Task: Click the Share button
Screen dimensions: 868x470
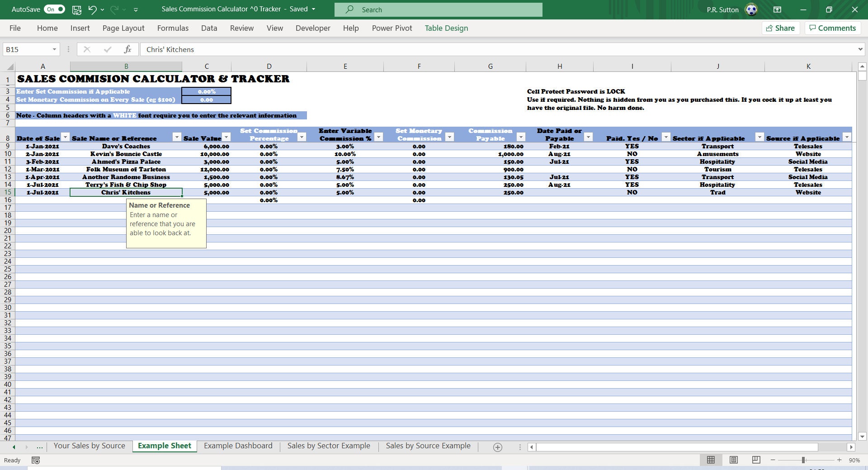Action: tap(780, 28)
